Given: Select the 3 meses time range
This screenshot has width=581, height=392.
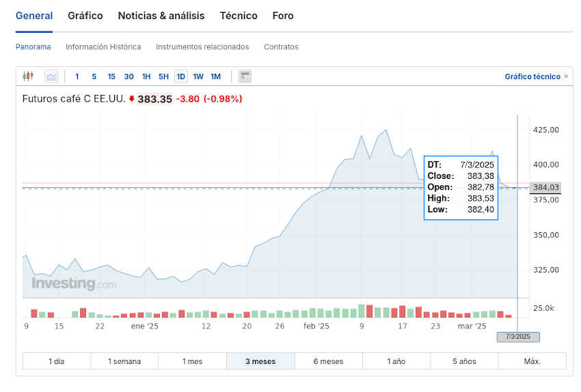Looking at the screenshot, I should 260,361.
